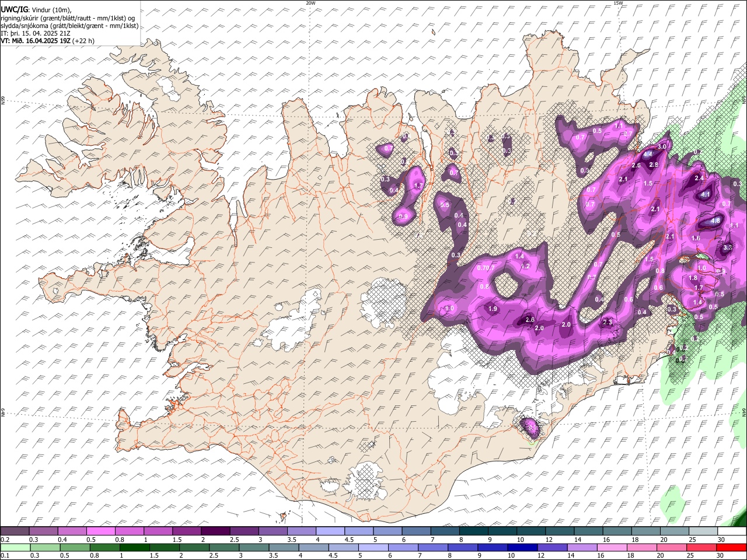Click the 3.3 snowfall value

pos(727,248)
